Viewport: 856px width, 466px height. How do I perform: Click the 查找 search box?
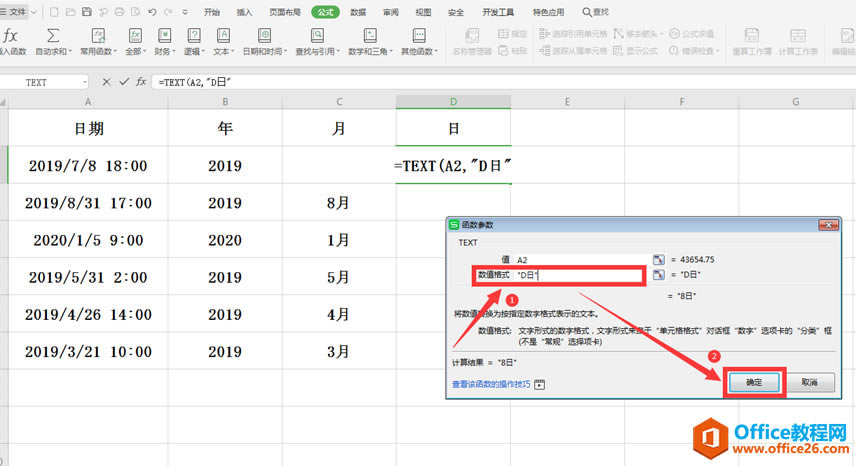coord(595,12)
